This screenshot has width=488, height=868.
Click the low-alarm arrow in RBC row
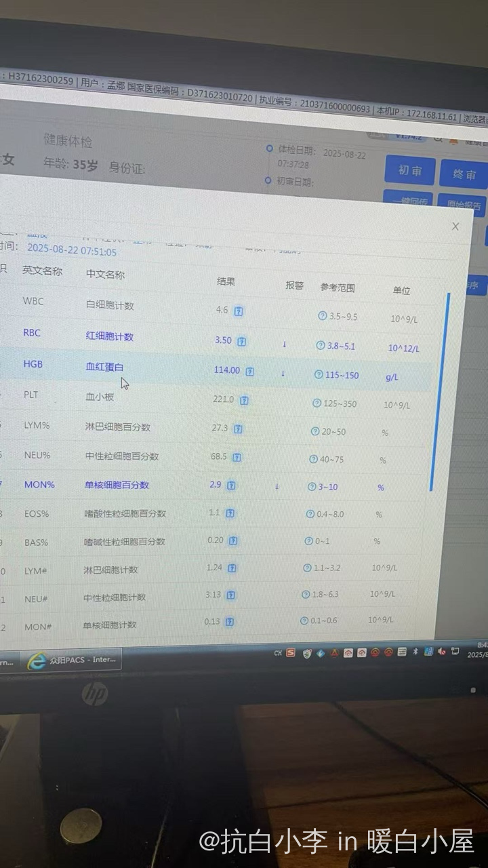[x=285, y=344]
